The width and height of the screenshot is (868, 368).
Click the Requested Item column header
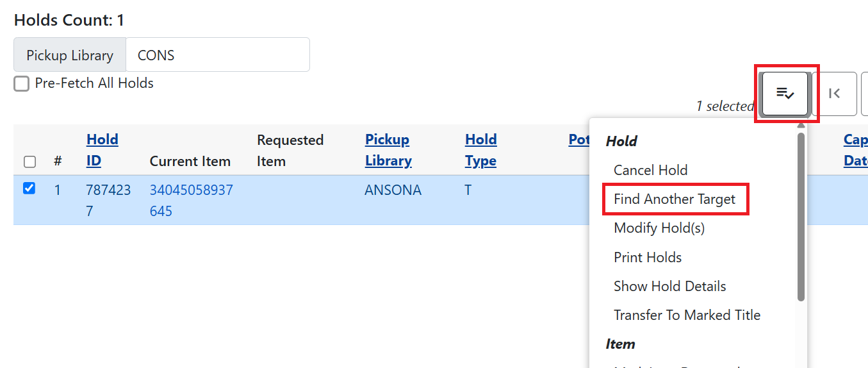(x=290, y=150)
